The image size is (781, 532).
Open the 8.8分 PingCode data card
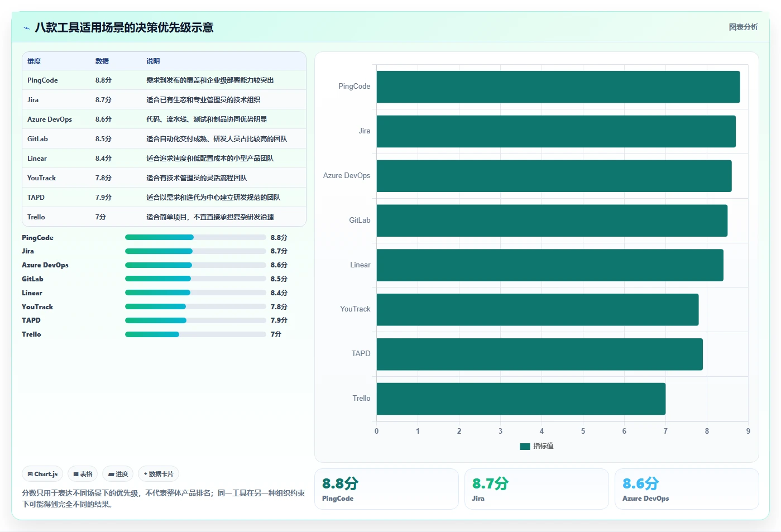[x=386, y=489]
